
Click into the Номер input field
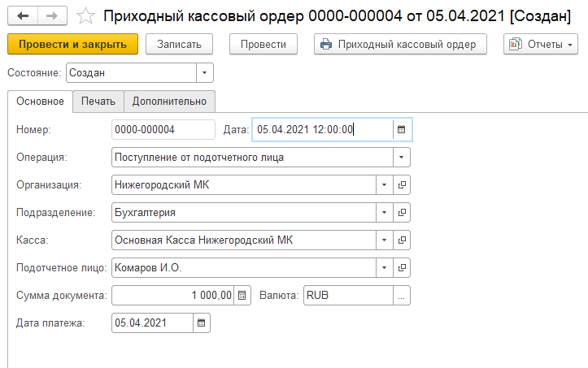(161, 129)
